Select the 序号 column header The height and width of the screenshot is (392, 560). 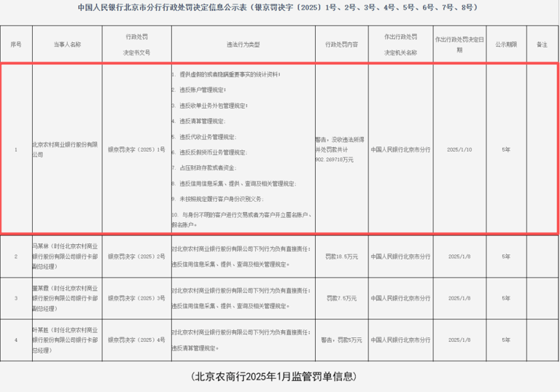pos(16,44)
